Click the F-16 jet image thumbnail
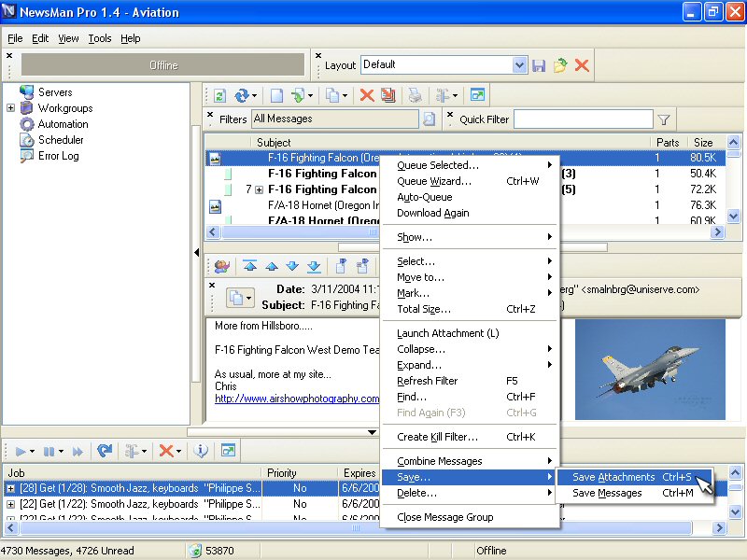 650,370
